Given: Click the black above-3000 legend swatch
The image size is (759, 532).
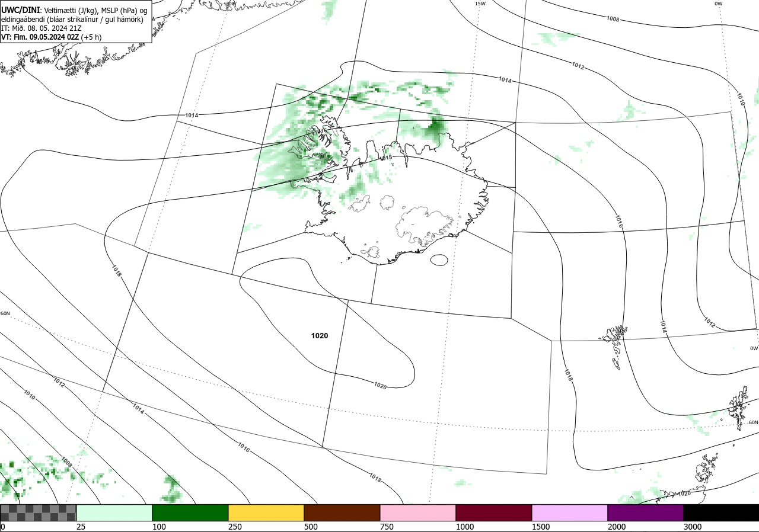Looking at the screenshot, I should pos(721,512).
